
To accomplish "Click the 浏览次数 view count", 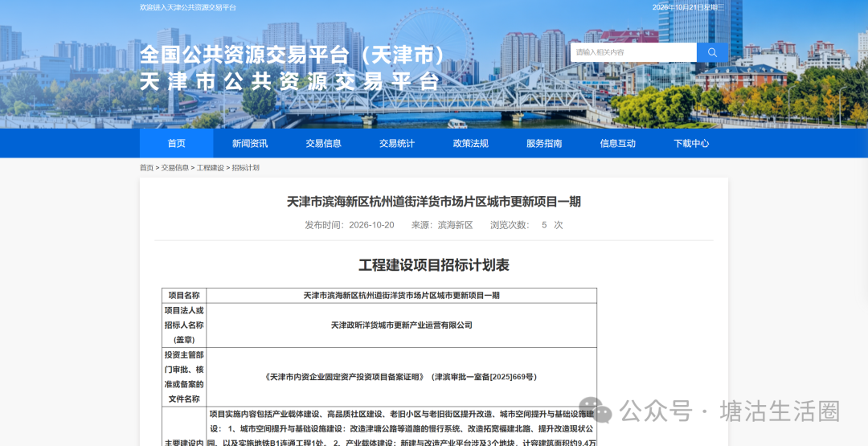I will pos(526,225).
